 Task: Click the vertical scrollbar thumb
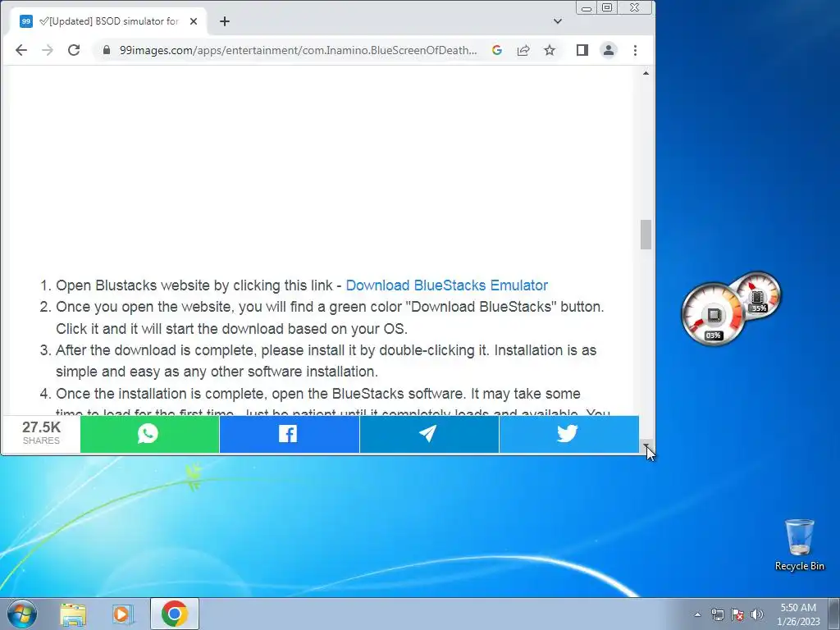tap(646, 234)
